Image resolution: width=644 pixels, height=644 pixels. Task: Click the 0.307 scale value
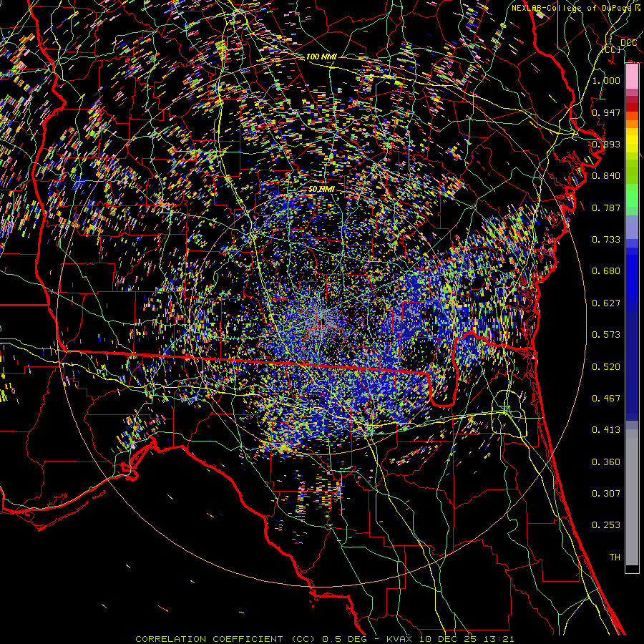pyautogui.click(x=606, y=494)
